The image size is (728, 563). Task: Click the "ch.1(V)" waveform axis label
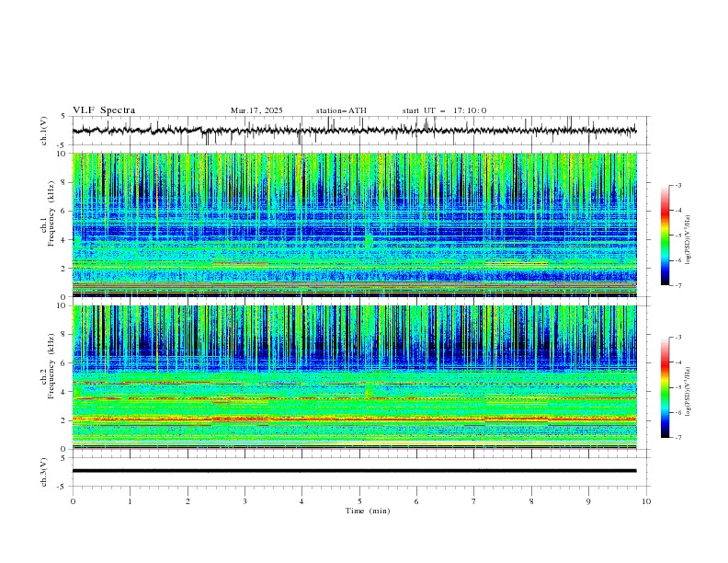point(44,131)
